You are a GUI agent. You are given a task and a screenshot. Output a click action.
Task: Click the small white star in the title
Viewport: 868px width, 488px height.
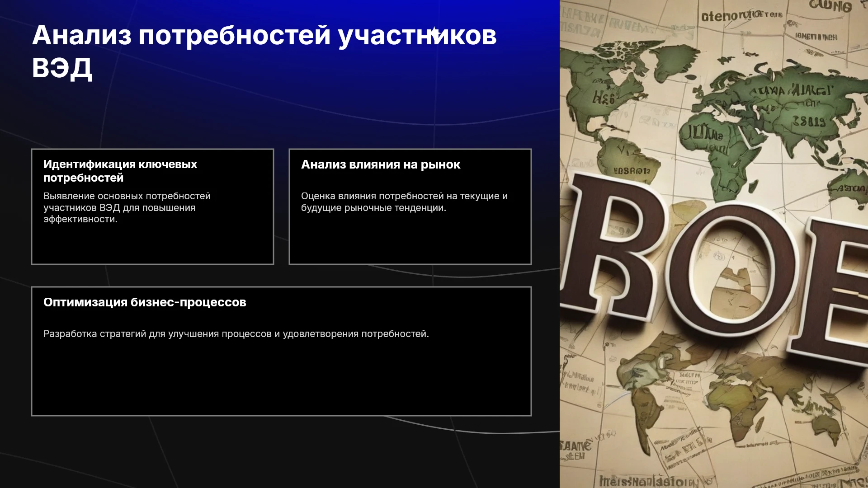(x=434, y=33)
